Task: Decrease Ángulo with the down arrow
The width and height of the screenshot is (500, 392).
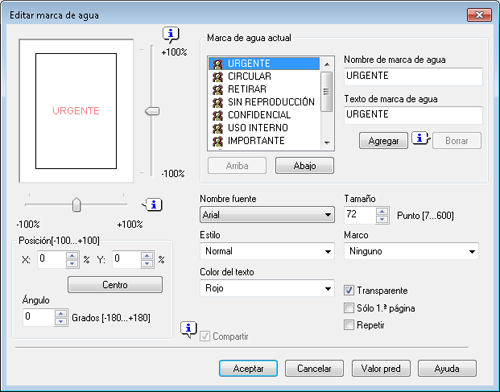Action: pyautogui.click(x=61, y=322)
